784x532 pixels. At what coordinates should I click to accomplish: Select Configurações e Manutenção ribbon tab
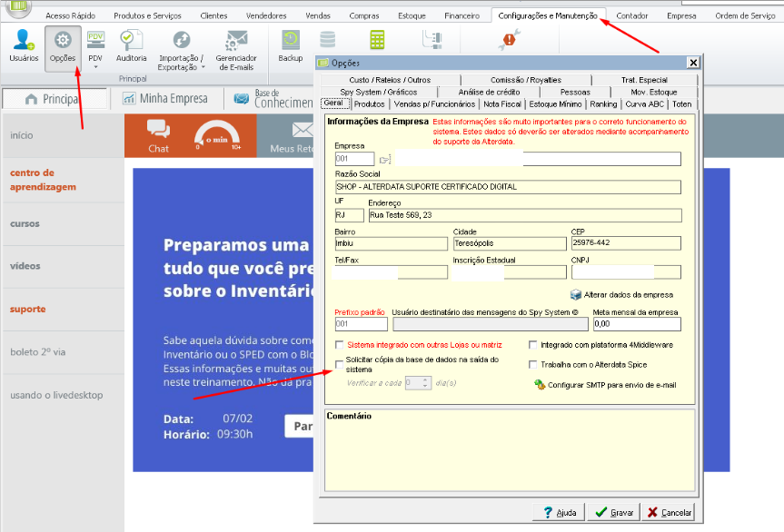pos(548,15)
